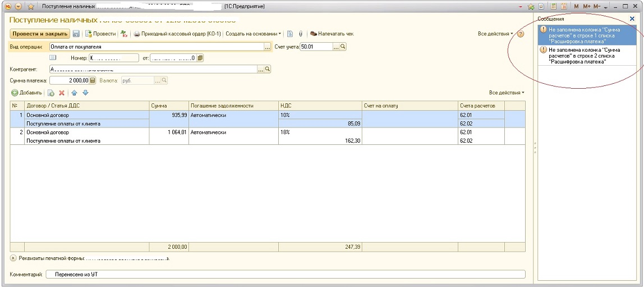The height and width of the screenshot is (287, 644).
Task: Expand Создать на основании dropdown
Action: point(254,34)
